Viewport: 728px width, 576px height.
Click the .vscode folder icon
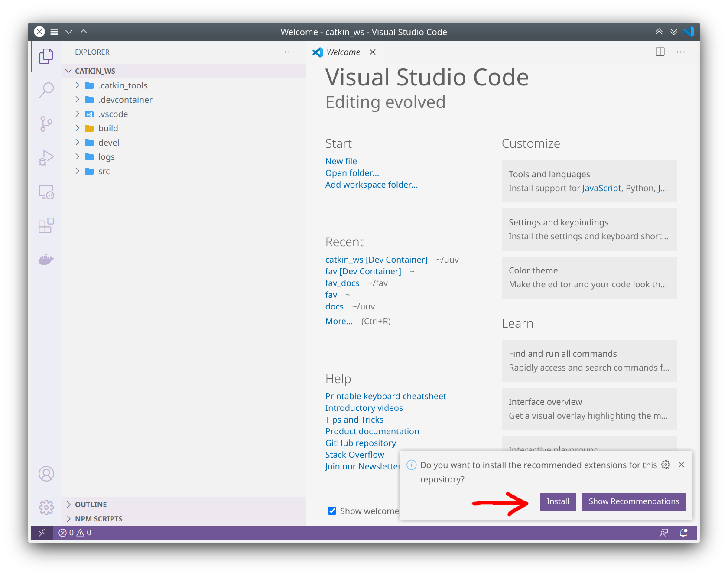(89, 114)
